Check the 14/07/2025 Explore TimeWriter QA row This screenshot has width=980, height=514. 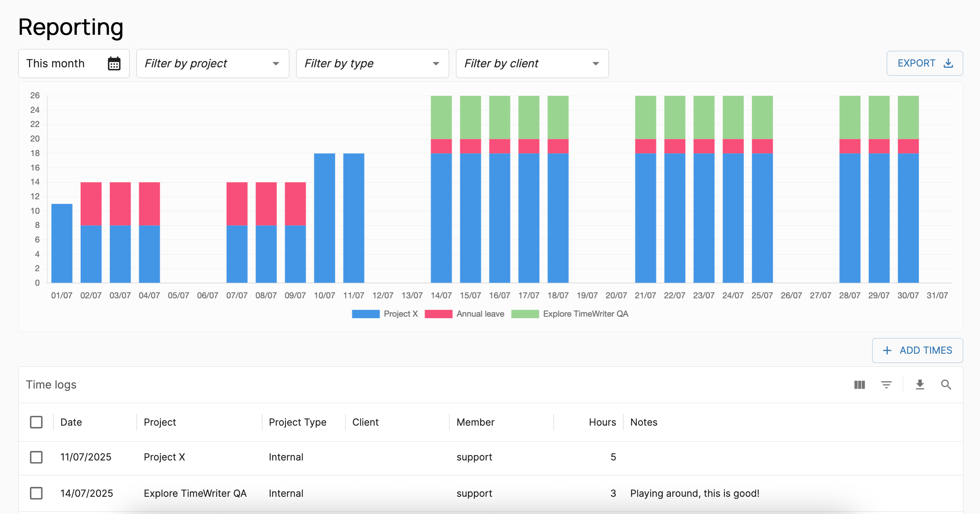click(x=36, y=493)
